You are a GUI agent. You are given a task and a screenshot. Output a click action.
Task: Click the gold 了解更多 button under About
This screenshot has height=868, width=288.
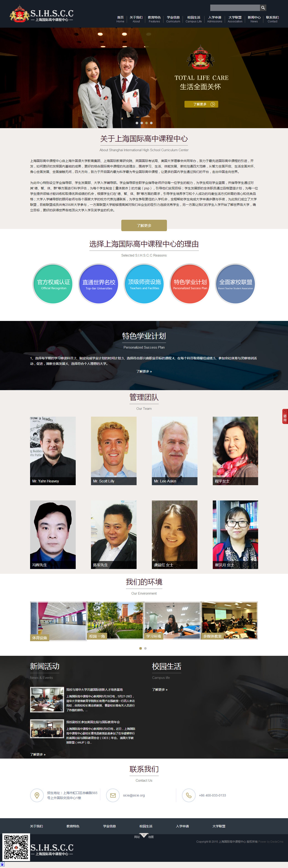tap(144, 225)
